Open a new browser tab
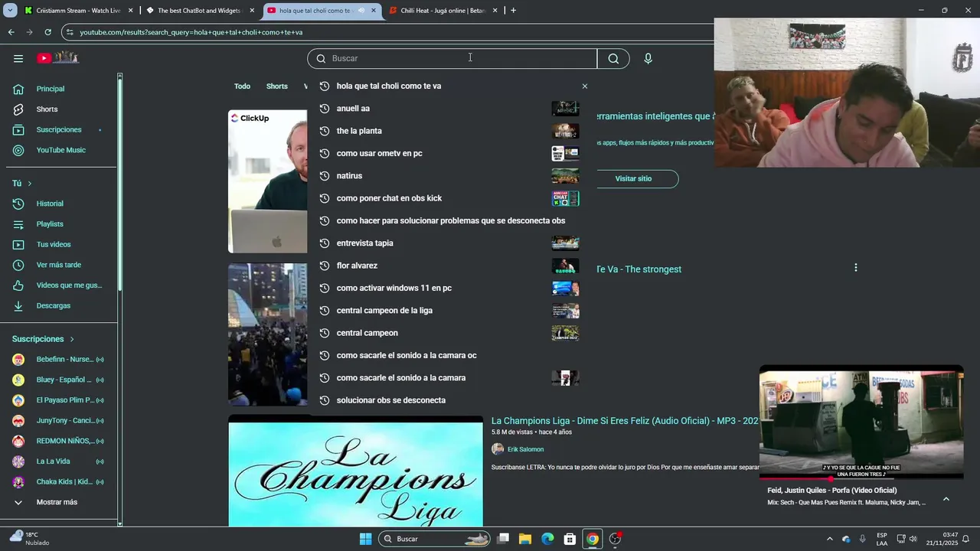The width and height of the screenshot is (980, 551). 513,11
